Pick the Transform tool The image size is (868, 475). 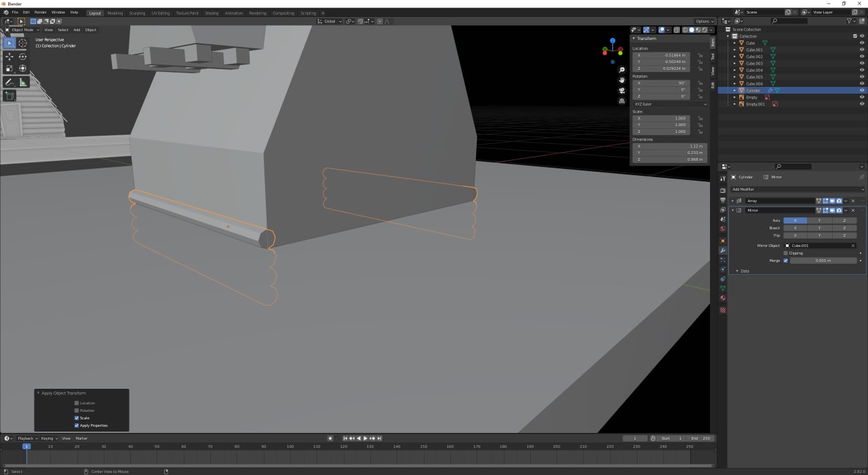pyautogui.click(x=22, y=69)
